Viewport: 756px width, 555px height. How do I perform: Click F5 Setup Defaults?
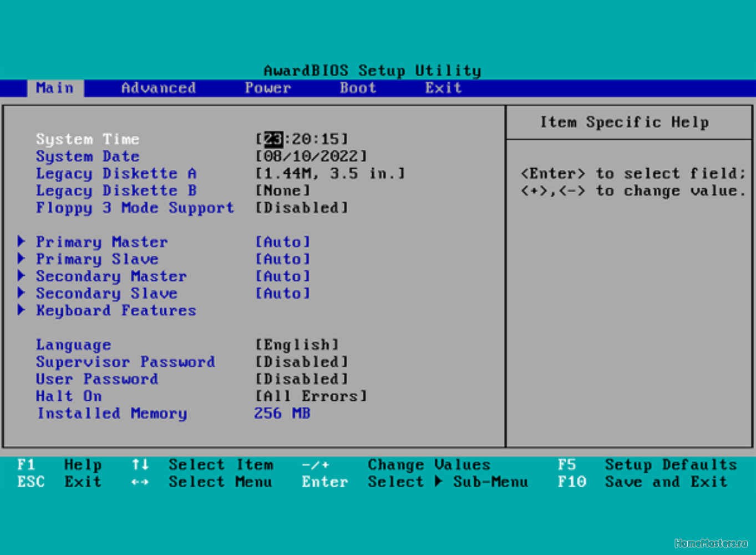pyautogui.click(x=647, y=465)
